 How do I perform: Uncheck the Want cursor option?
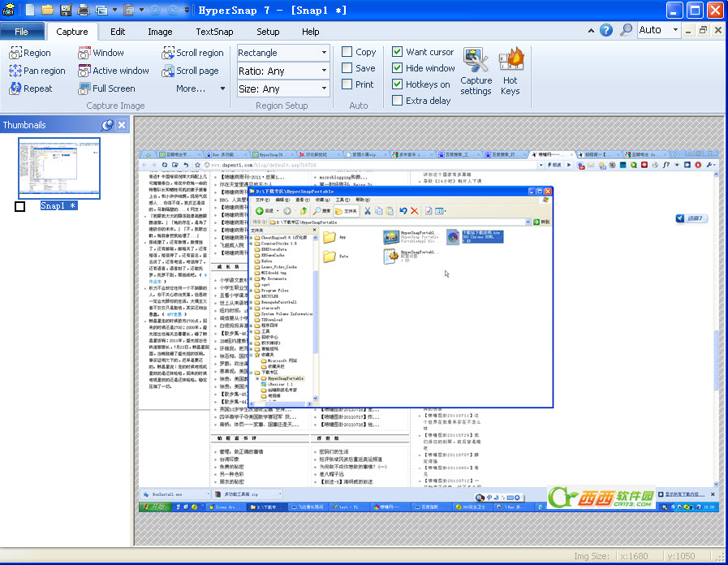point(398,52)
